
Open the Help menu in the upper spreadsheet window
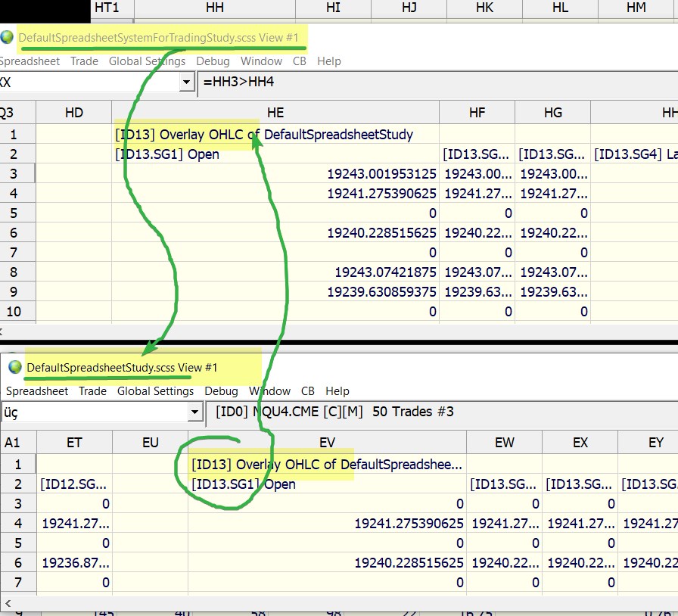point(329,61)
